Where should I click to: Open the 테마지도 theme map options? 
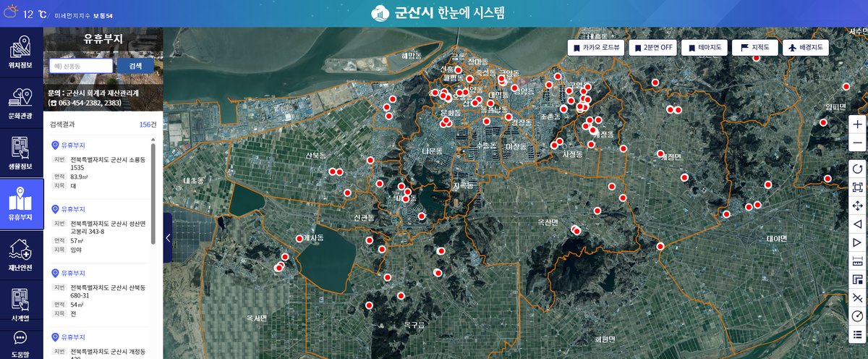tap(705, 48)
